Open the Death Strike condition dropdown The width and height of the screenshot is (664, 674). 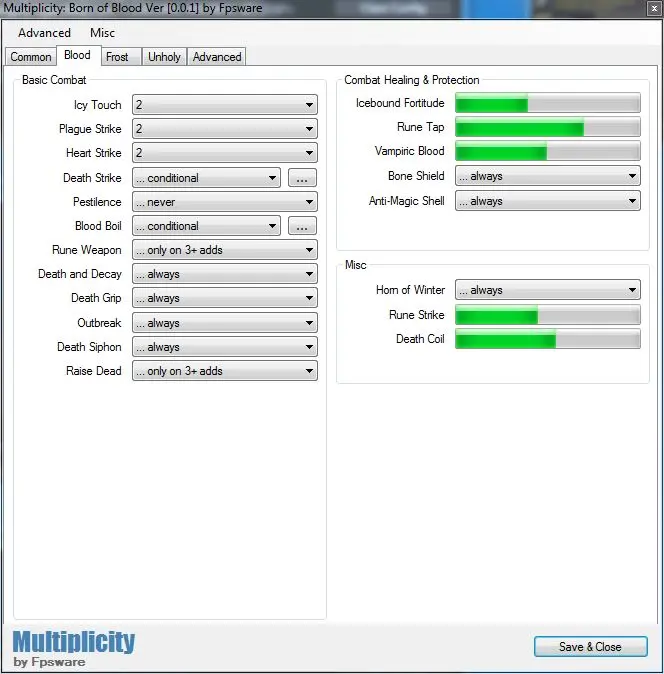206,178
